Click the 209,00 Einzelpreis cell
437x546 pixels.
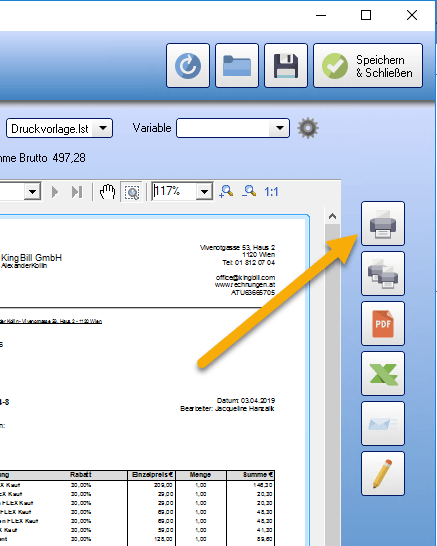point(164,485)
